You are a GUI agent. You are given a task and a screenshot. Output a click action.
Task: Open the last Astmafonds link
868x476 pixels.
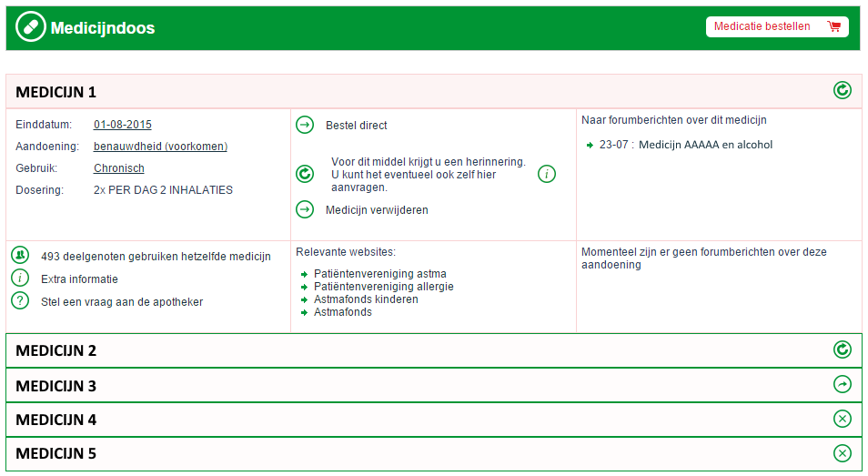pyautogui.click(x=343, y=311)
